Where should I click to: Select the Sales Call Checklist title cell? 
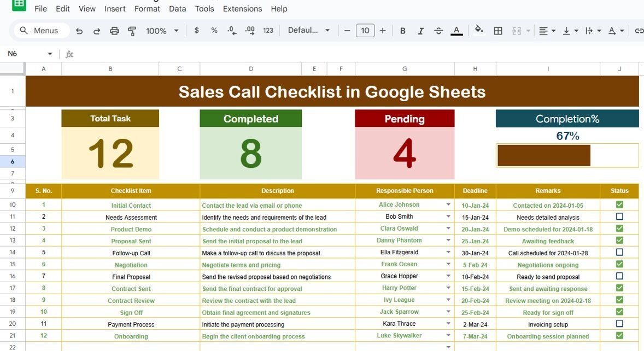(332, 91)
